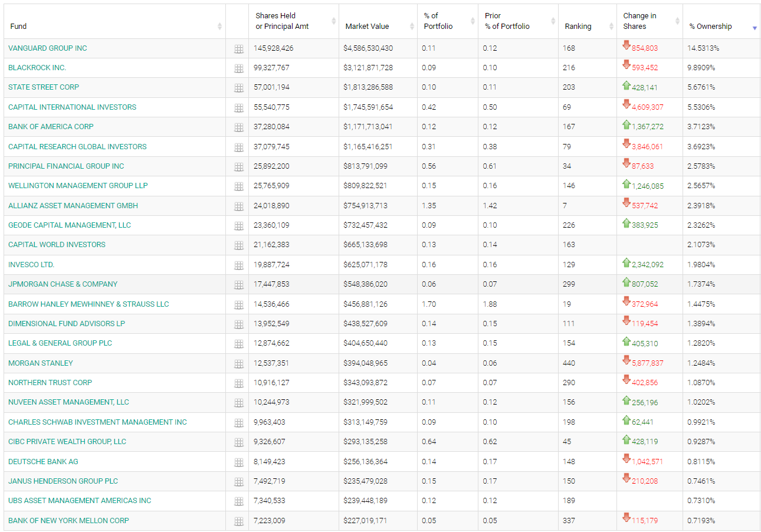Open grid icon for Charles Schwab Investment Management
This screenshot has height=532, width=761.
pos(238,423)
